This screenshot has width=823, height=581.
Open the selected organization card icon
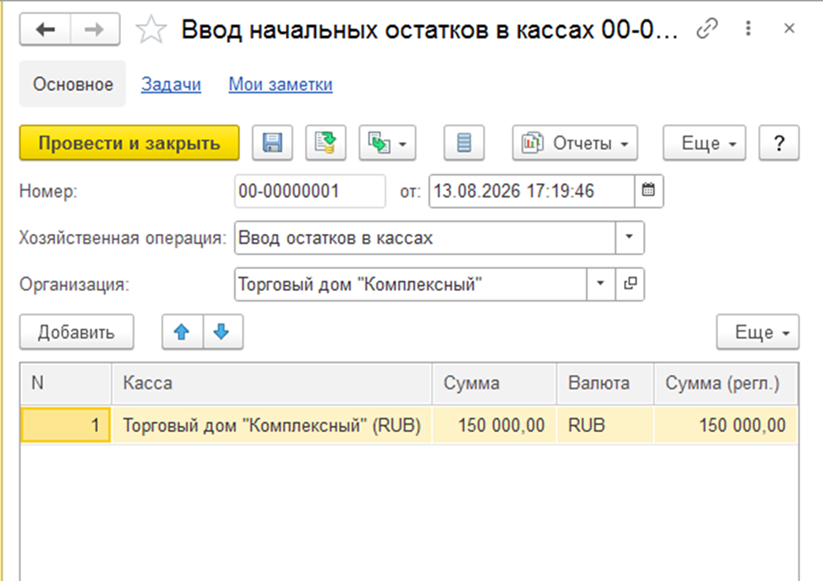tap(630, 284)
